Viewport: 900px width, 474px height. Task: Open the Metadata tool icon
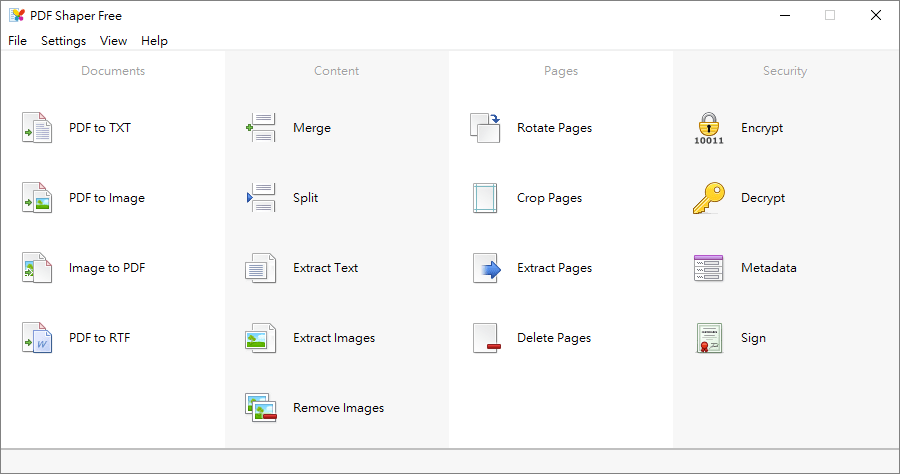709,268
